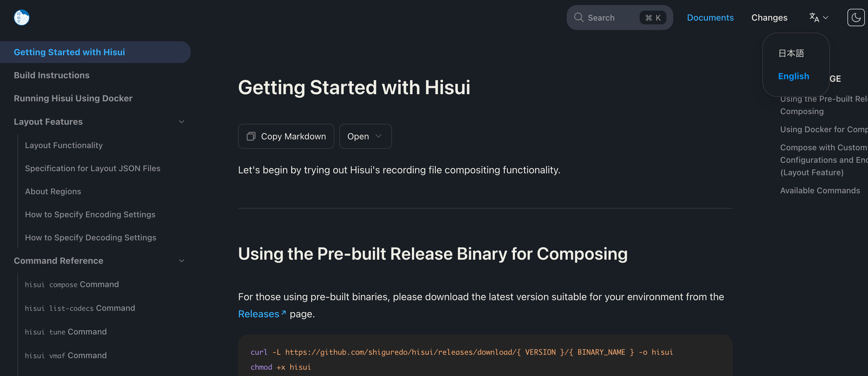868x376 pixels.
Task: Open About Regions sidebar page
Action: coord(53,191)
